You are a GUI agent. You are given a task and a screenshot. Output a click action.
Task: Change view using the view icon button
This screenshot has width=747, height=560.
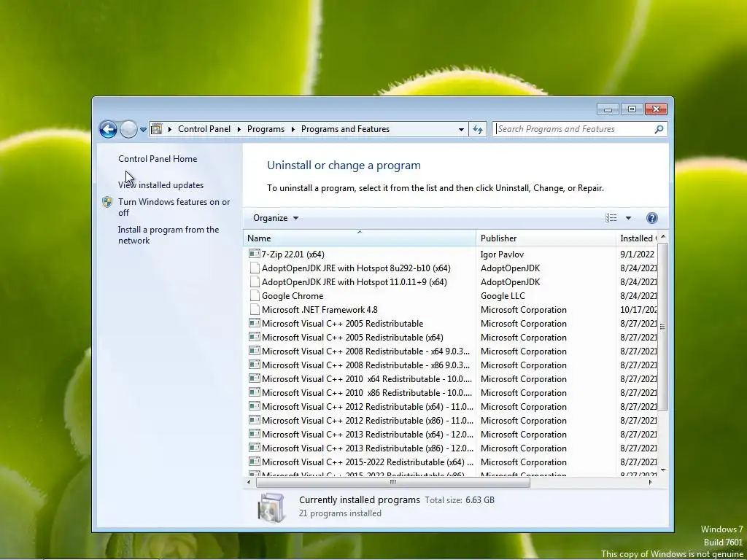pos(611,217)
